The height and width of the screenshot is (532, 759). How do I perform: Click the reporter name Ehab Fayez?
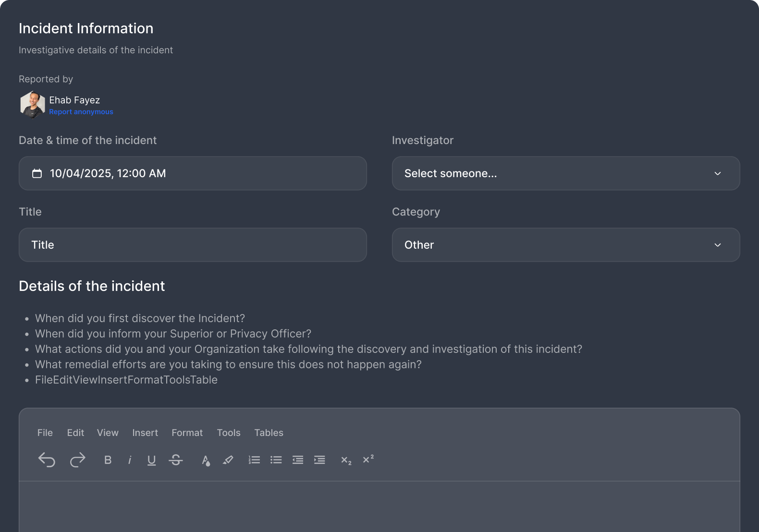[74, 100]
